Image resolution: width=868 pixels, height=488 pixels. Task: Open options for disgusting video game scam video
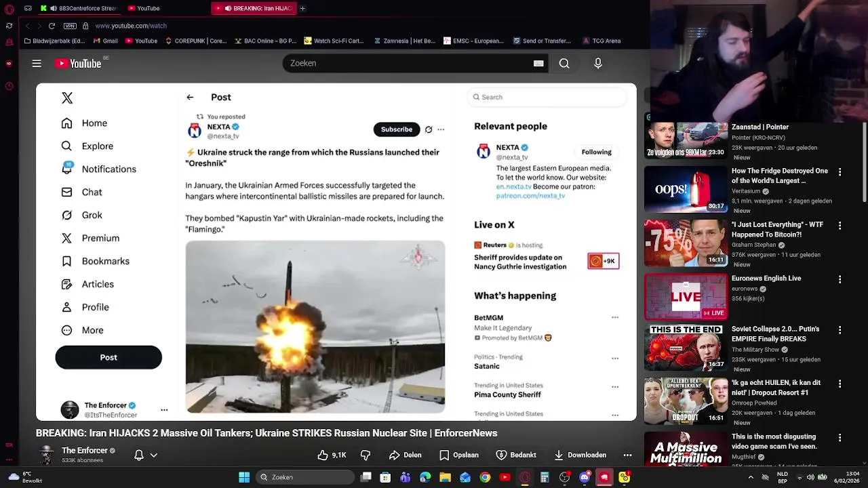(x=840, y=438)
